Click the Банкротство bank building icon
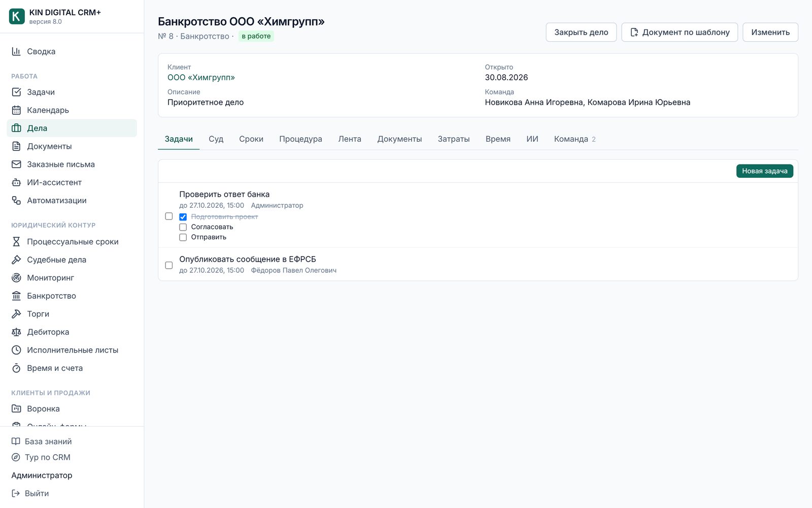This screenshot has height=508, width=812. point(16,296)
